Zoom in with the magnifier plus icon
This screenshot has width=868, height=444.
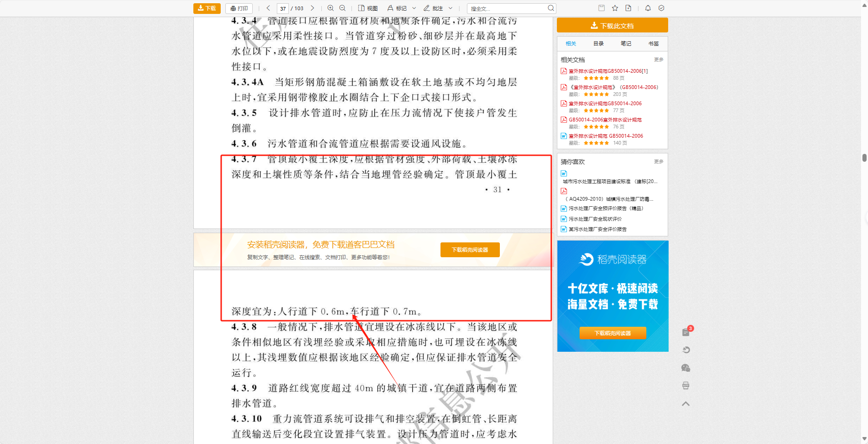[x=331, y=8]
